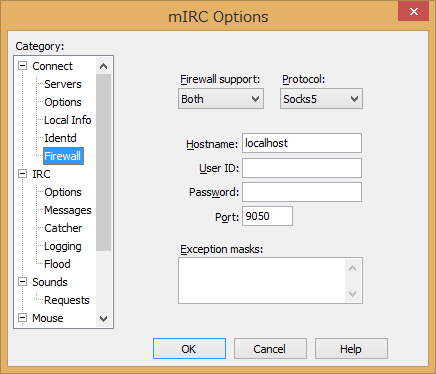
Task: Select Flood category
Action: [x=57, y=264]
